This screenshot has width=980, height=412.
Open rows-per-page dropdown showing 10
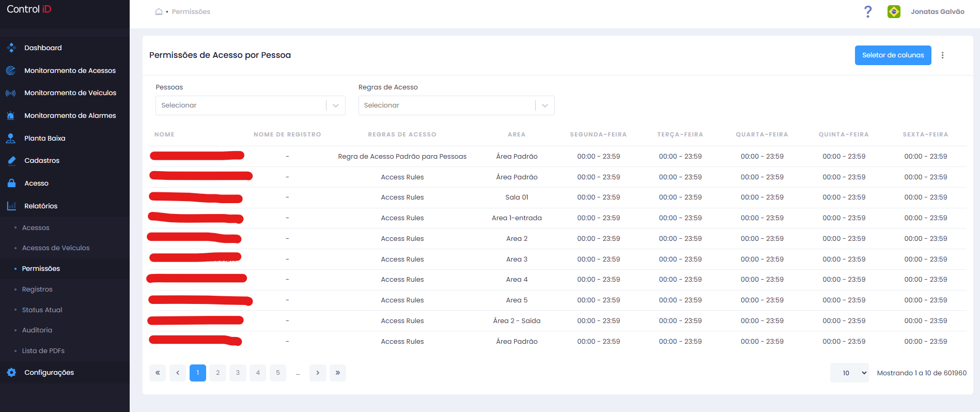coord(849,373)
